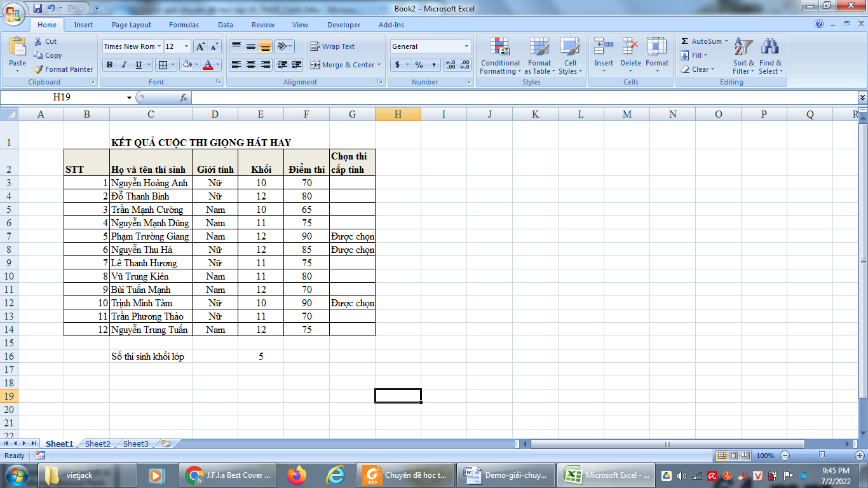Viewport: 868px width, 488px height.
Task: Apply comma style
Action: pos(433,65)
